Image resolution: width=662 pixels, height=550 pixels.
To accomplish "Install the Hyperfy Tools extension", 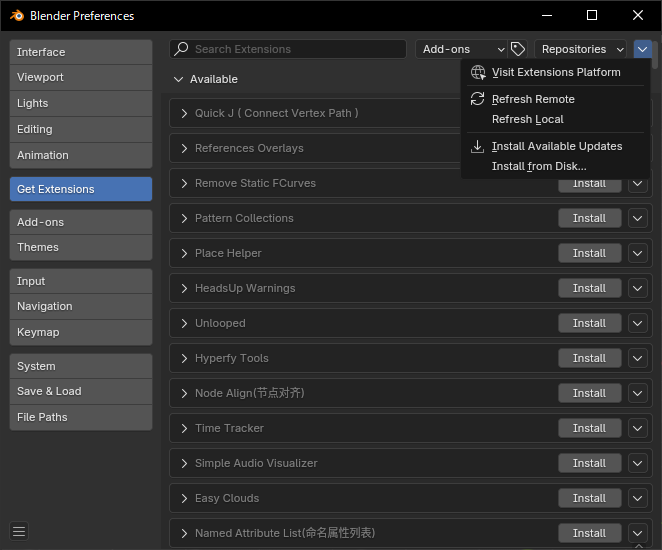I will tap(589, 358).
